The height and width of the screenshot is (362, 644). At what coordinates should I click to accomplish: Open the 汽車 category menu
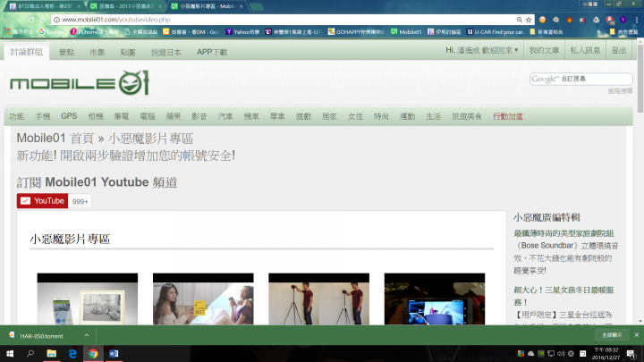coord(225,116)
